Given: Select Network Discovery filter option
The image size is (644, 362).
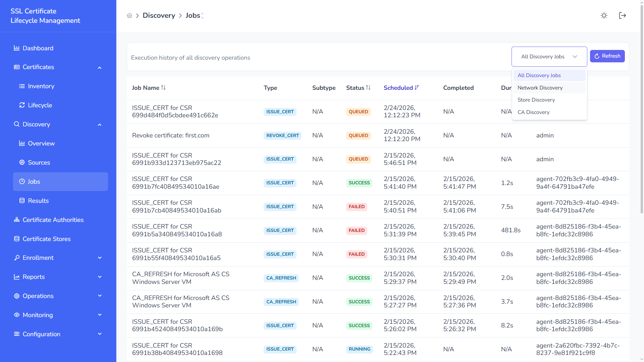Looking at the screenshot, I should (540, 88).
